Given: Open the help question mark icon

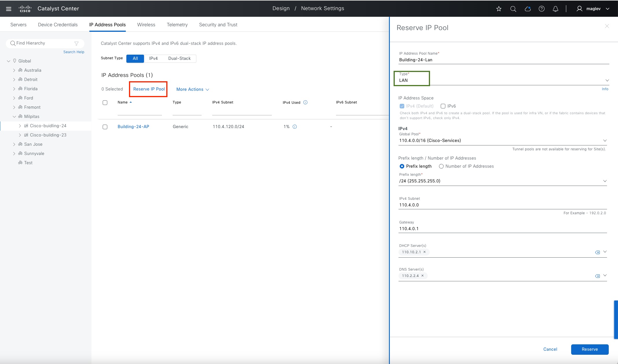Looking at the screenshot, I should (542, 9).
